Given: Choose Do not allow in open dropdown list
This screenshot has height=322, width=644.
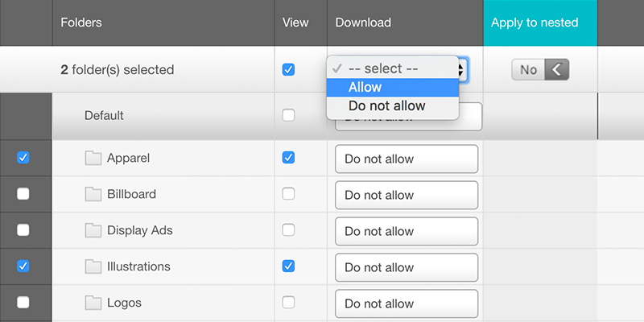Looking at the screenshot, I should coord(393,106).
